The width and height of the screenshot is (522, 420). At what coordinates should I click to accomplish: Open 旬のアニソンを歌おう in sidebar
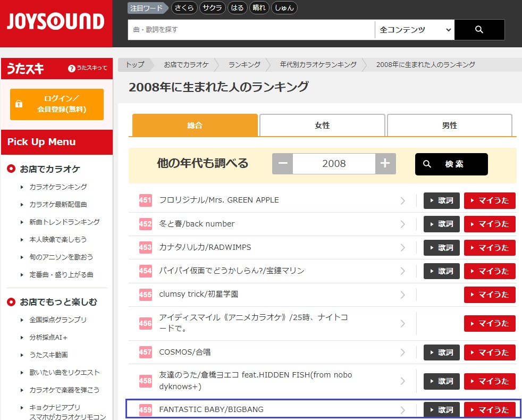[61, 257]
